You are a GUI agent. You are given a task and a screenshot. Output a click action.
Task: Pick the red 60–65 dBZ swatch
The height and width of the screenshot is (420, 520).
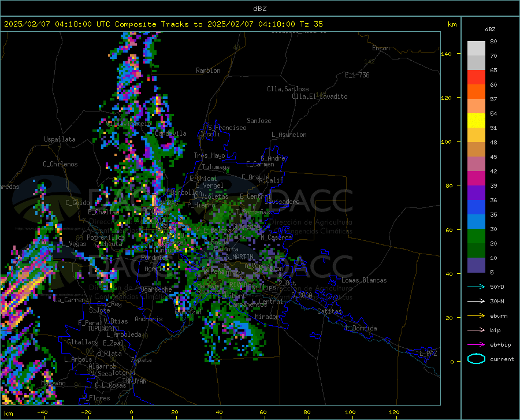click(476, 77)
